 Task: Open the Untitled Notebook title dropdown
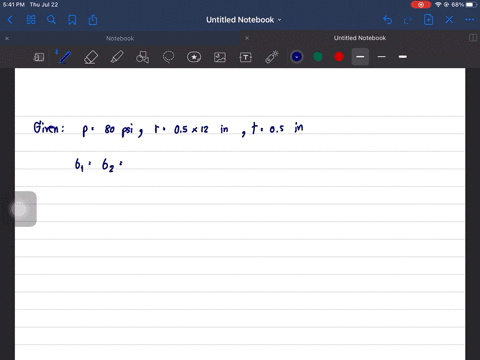244,20
